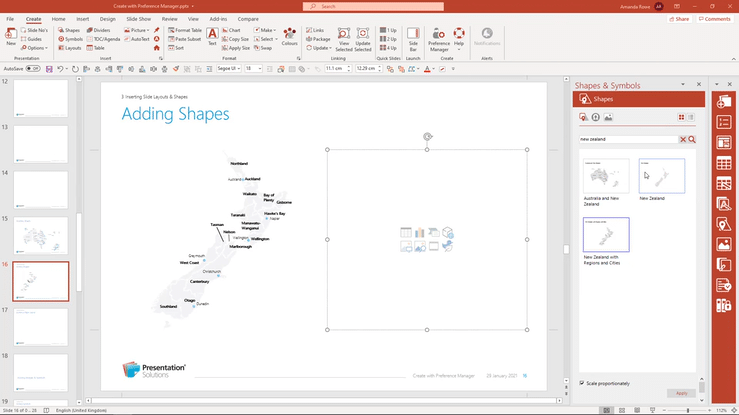The width and height of the screenshot is (739, 415).
Task: Clear the 'new zealand' search text
Action: coord(683,140)
